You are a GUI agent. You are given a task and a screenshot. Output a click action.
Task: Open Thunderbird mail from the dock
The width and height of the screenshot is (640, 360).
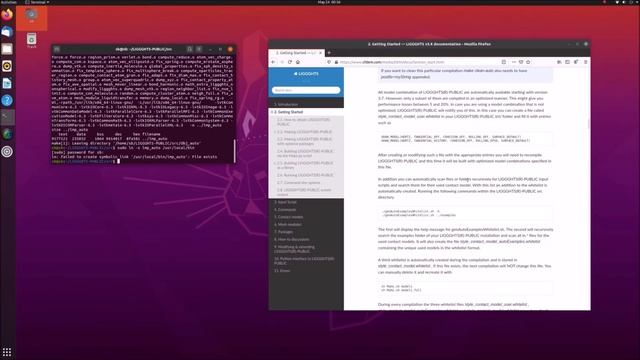tap(7, 32)
